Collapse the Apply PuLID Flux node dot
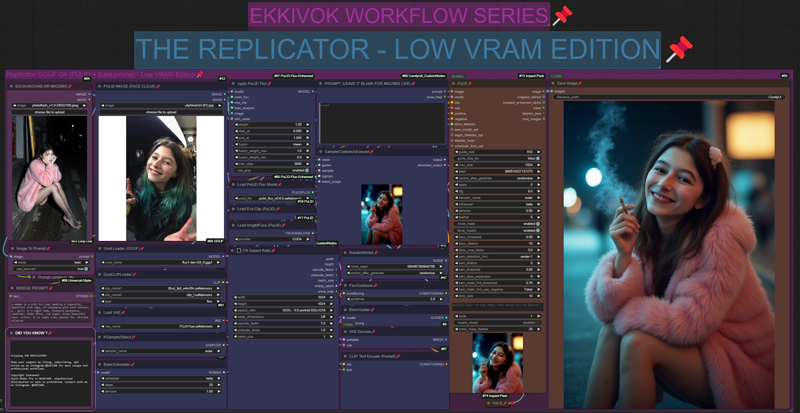This screenshot has height=413, width=800. pyautogui.click(x=233, y=83)
